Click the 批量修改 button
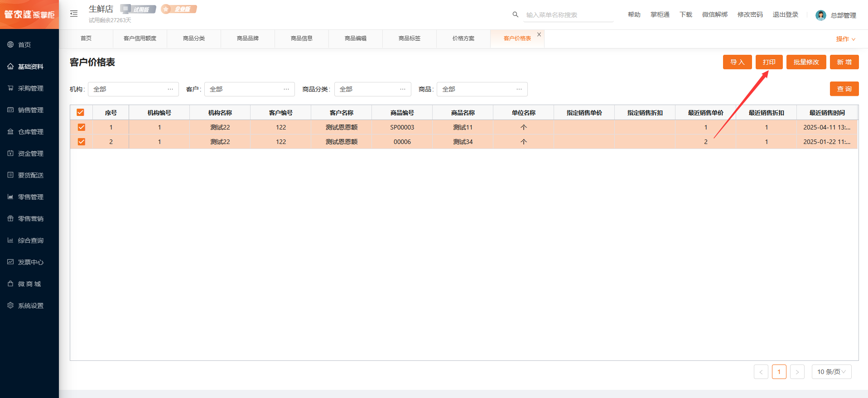The height and width of the screenshot is (398, 868). [x=806, y=62]
